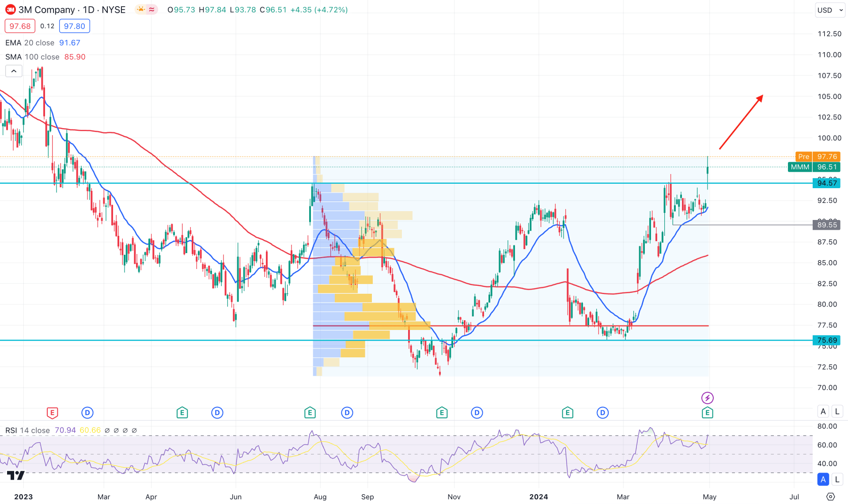Click the blue buy price 97.80 button
Viewport: 848px width, 504px height.
[75, 26]
